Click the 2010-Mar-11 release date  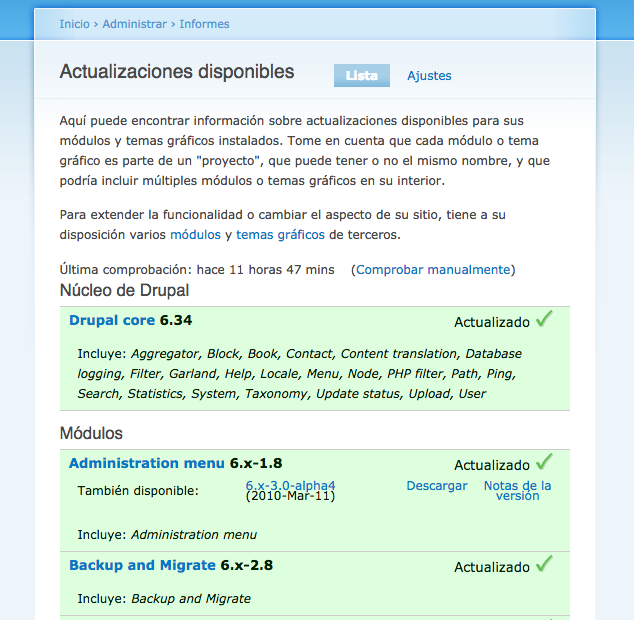(290, 496)
